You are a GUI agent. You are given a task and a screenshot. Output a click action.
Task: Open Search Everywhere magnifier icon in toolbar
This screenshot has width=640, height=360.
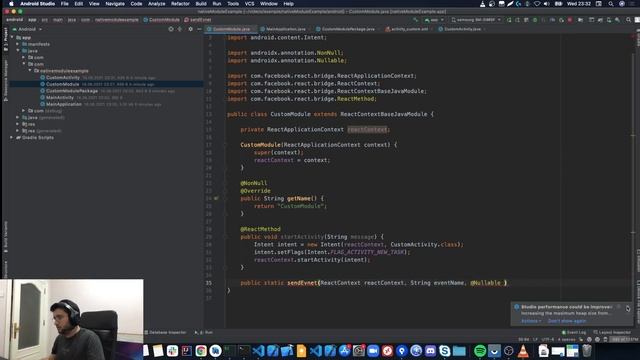click(628, 20)
